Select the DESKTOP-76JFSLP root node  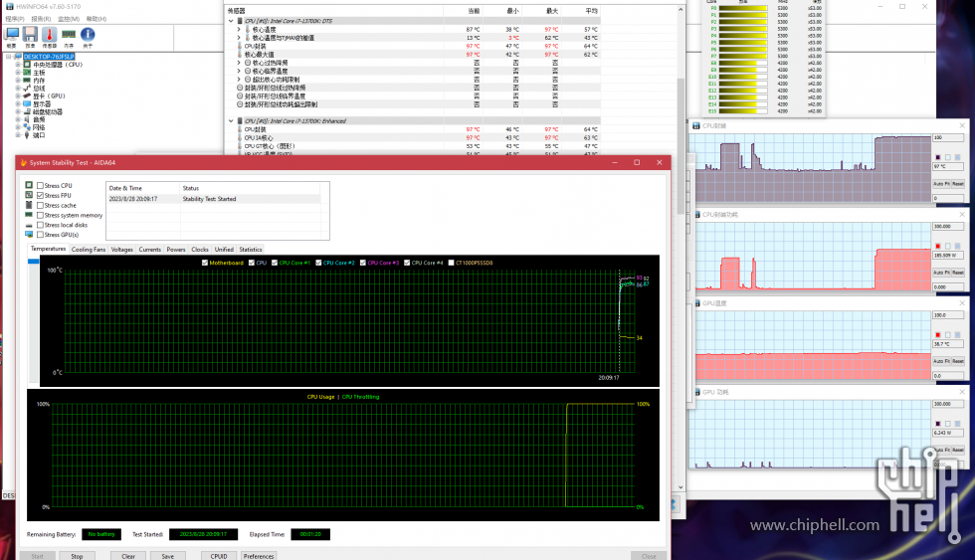(49, 57)
